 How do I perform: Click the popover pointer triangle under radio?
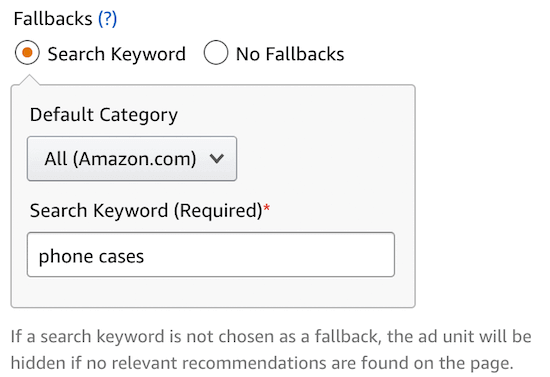(x=29, y=80)
